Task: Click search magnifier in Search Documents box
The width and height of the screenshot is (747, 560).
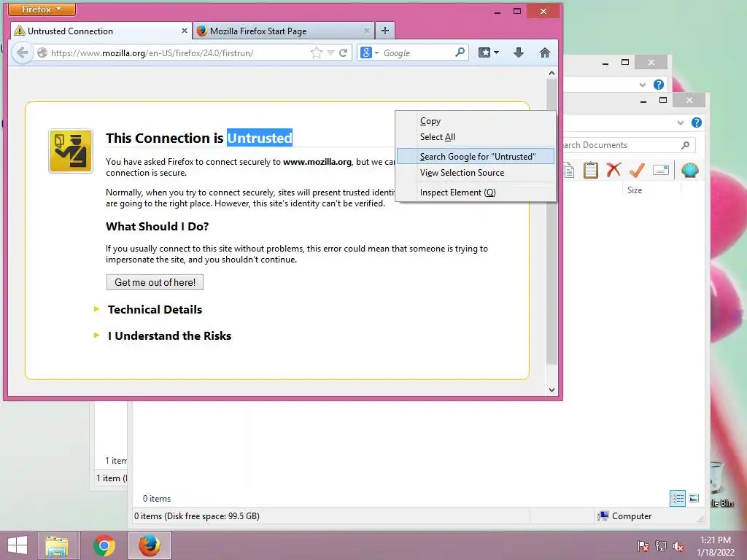Action: [x=685, y=145]
